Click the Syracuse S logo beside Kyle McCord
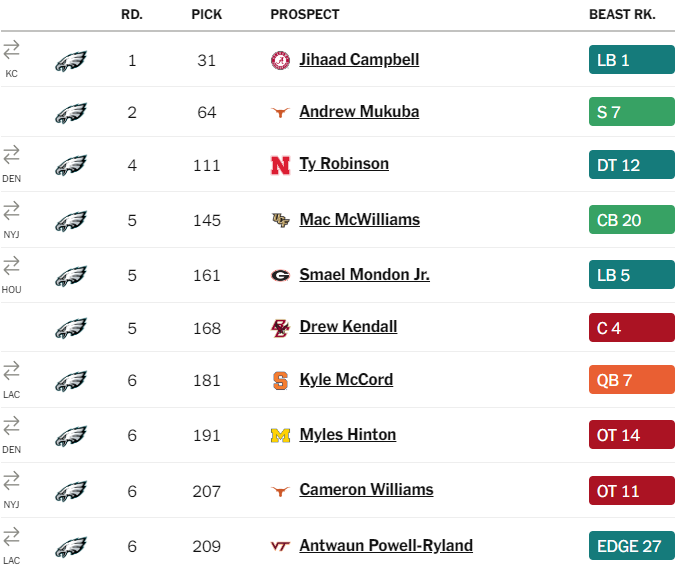This screenshot has height=568, width=682. point(280,381)
